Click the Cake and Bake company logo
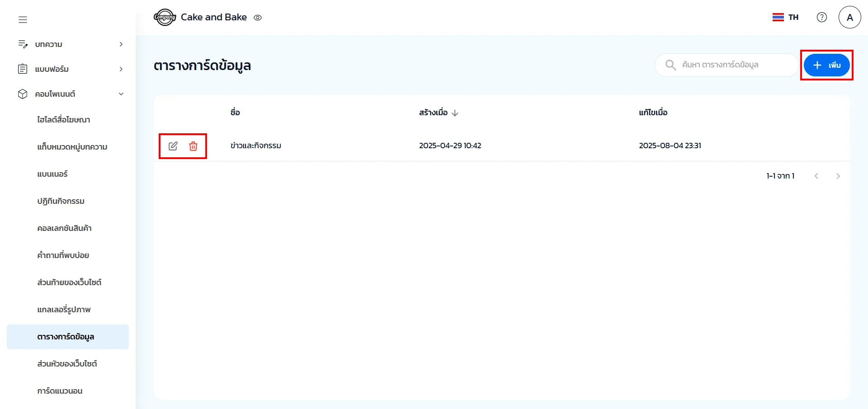868x409 pixels. pyautogui.click(x=165, y=17)
